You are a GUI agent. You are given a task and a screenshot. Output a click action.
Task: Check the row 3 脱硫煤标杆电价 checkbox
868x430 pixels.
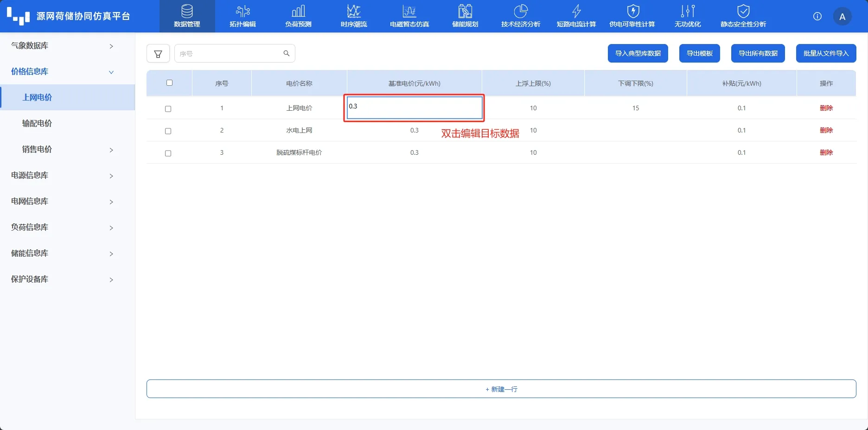[168, 153]
